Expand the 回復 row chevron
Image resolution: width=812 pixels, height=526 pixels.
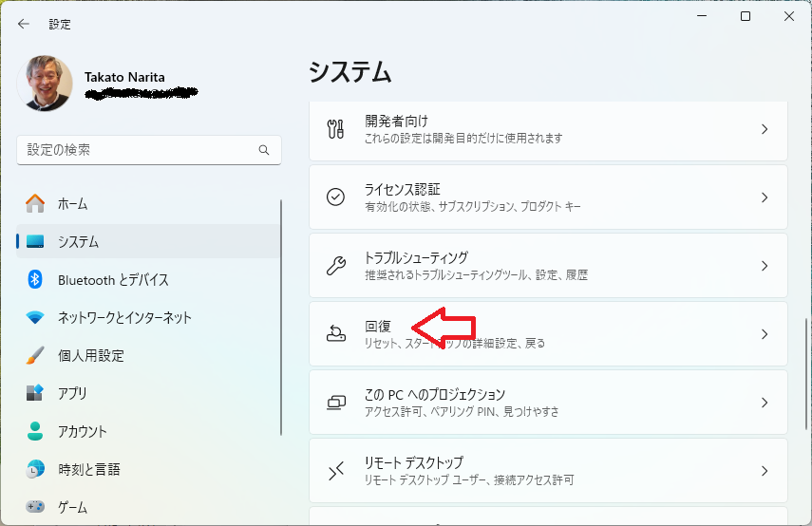(764, 334)
